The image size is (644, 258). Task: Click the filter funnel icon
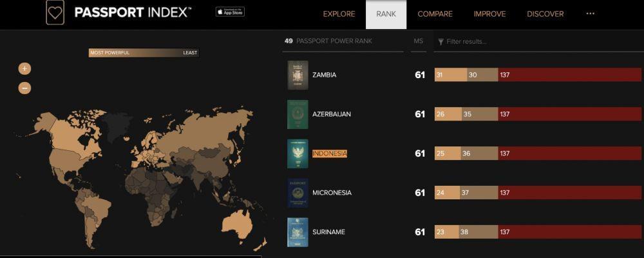tap(440, 41)
